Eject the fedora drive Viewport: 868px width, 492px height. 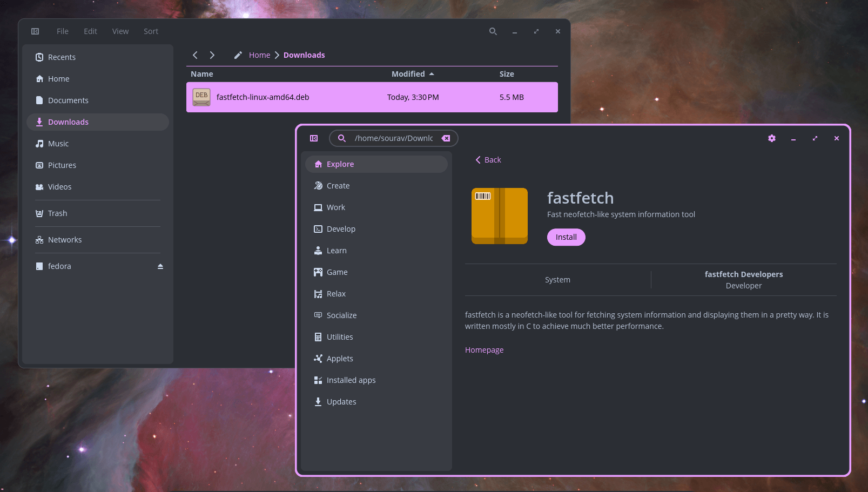[x=160, y=266]
